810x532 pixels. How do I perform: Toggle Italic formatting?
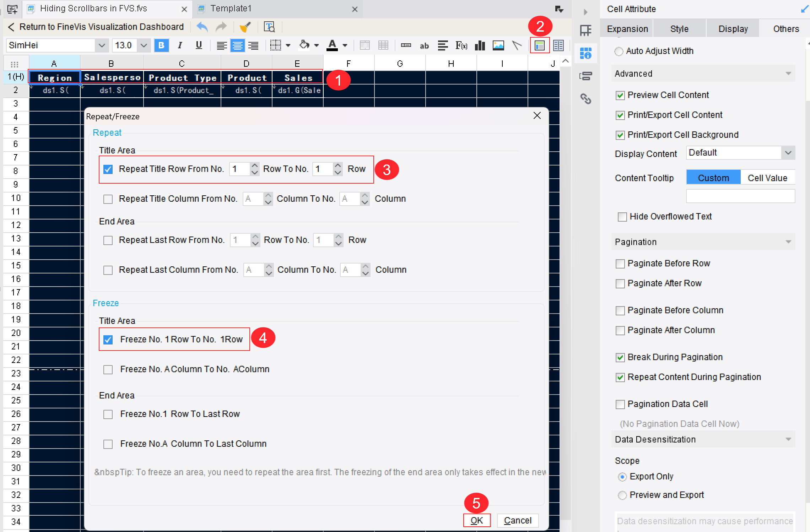click(180, 45)
